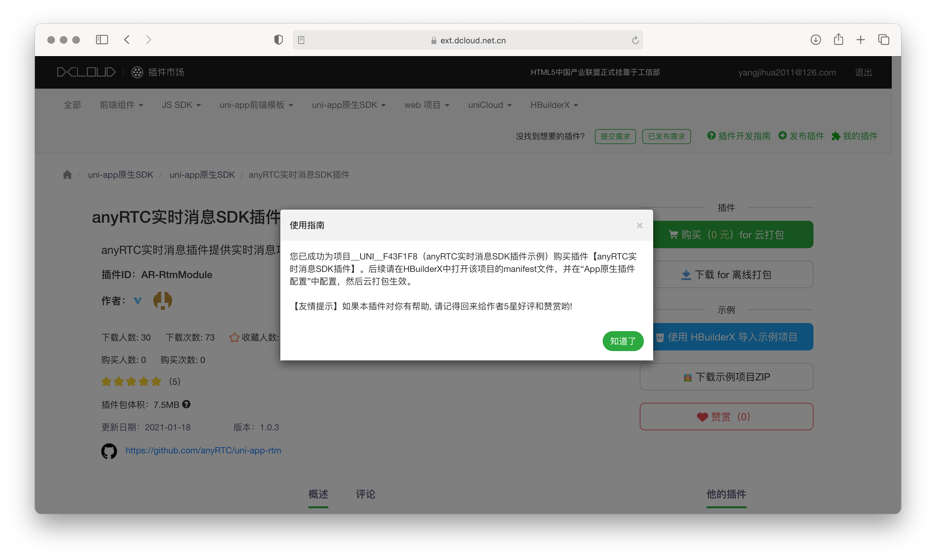Image resolution: width=936 pixels, height=560 pixels.
Task: Click the anyRTC实时消息SDK插件 breadcrumb
Action: click(299, 174)
